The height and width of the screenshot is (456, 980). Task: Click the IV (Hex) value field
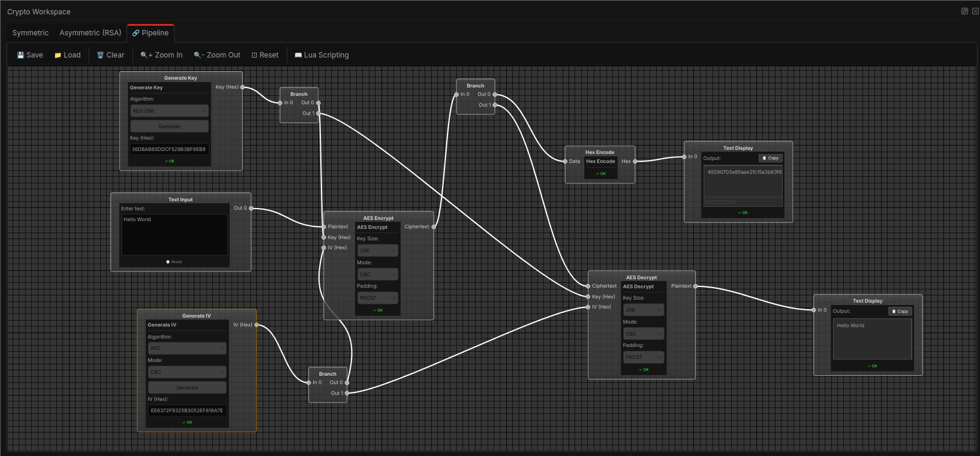(187, 410)
